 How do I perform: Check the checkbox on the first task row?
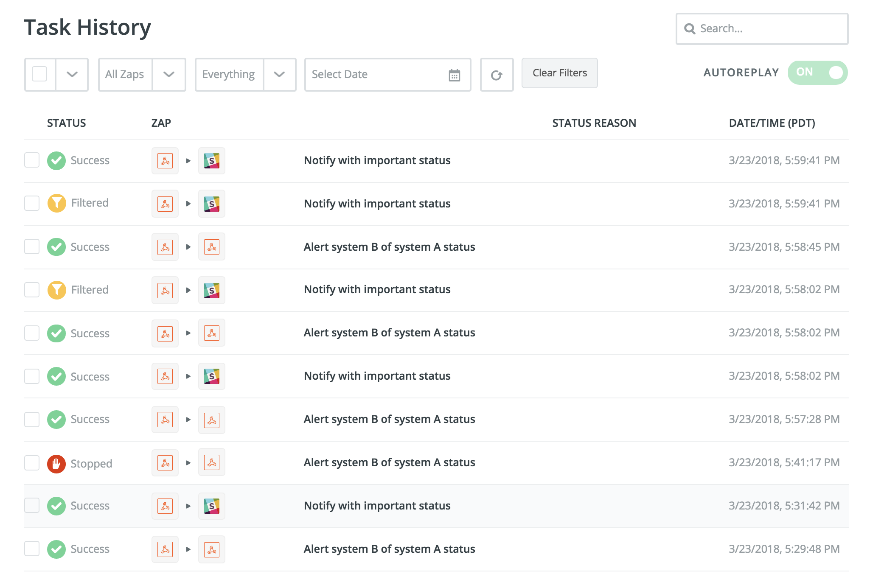tap(31, 160)
